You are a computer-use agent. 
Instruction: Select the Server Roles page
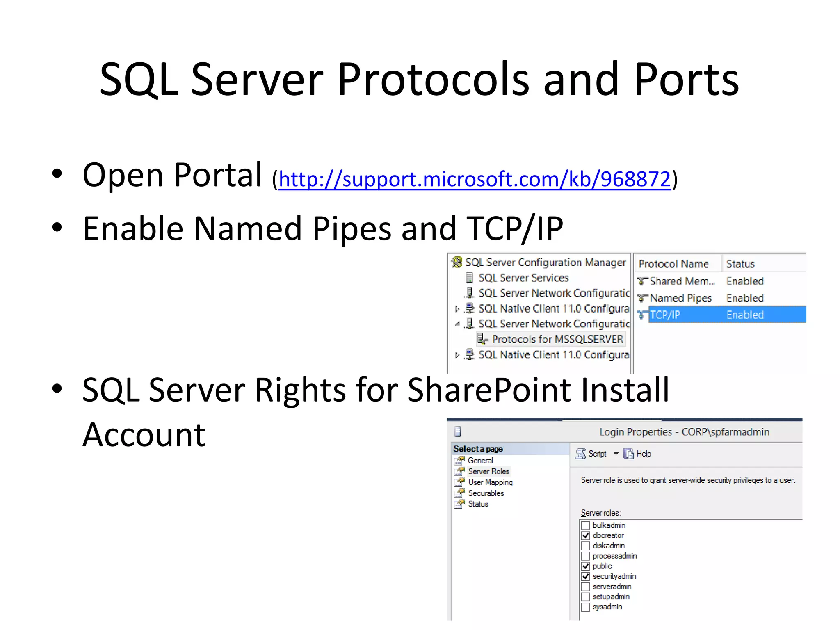point(489,471)
